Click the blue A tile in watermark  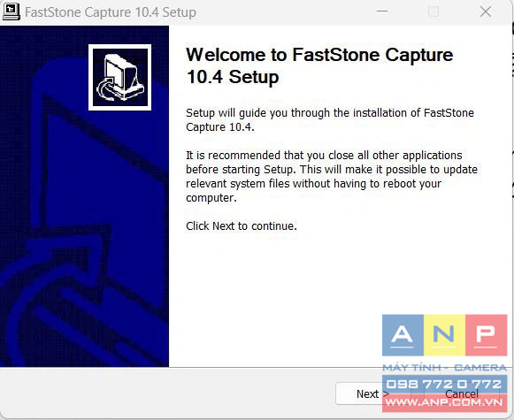click(403, 335)
